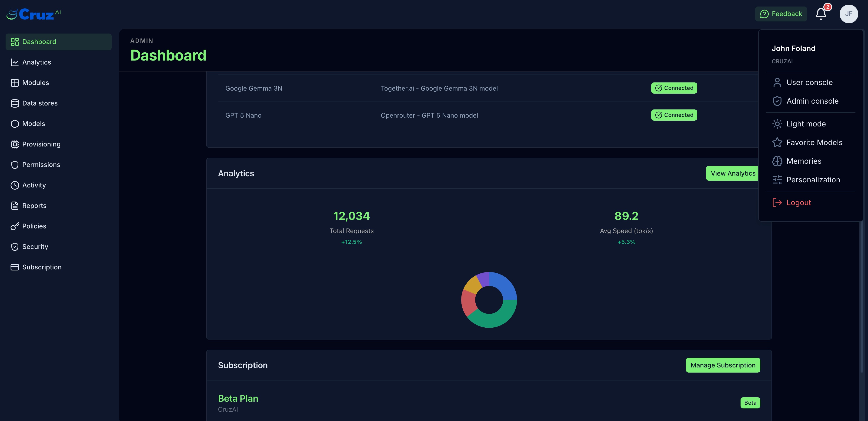
Task: Toggle the Connected status for Google Gemma 3N
Action: pos(674,88)
